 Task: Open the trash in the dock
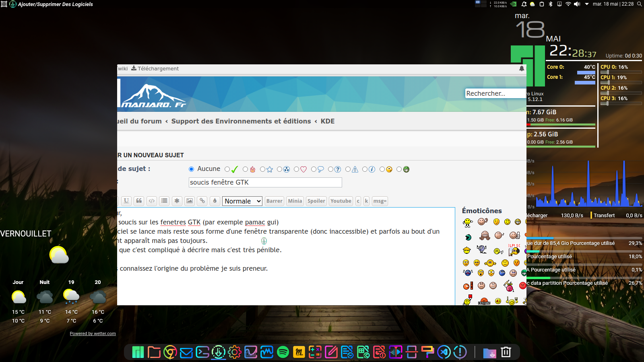(x=506, y=352)
